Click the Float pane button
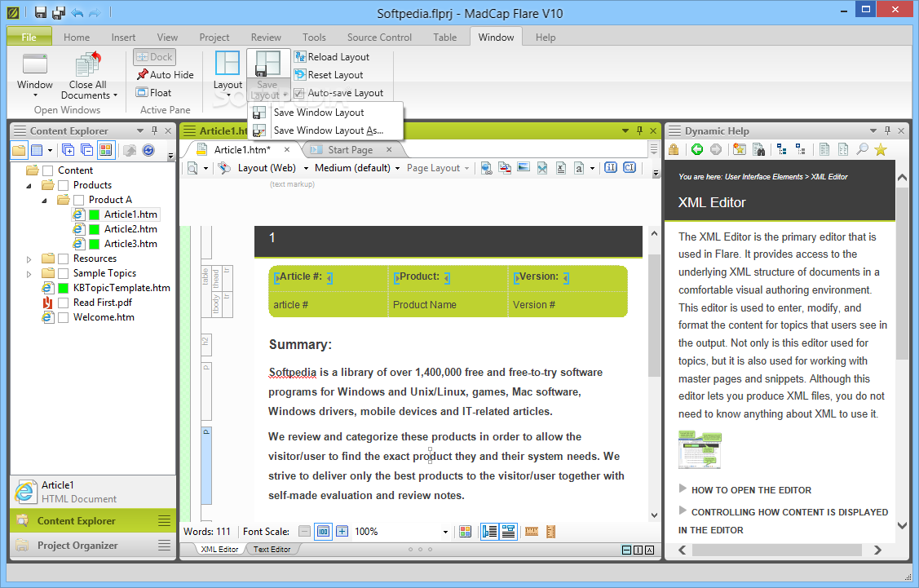 [153, 93]
